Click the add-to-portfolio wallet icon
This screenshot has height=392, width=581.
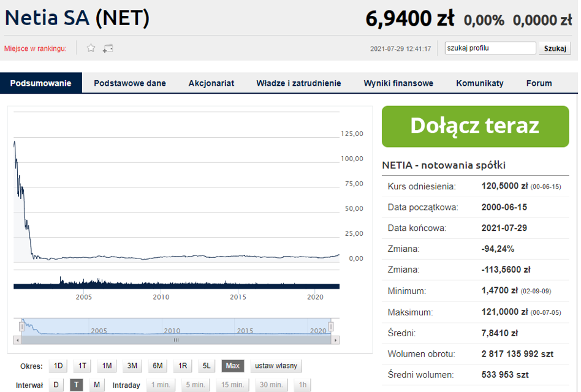108,48
